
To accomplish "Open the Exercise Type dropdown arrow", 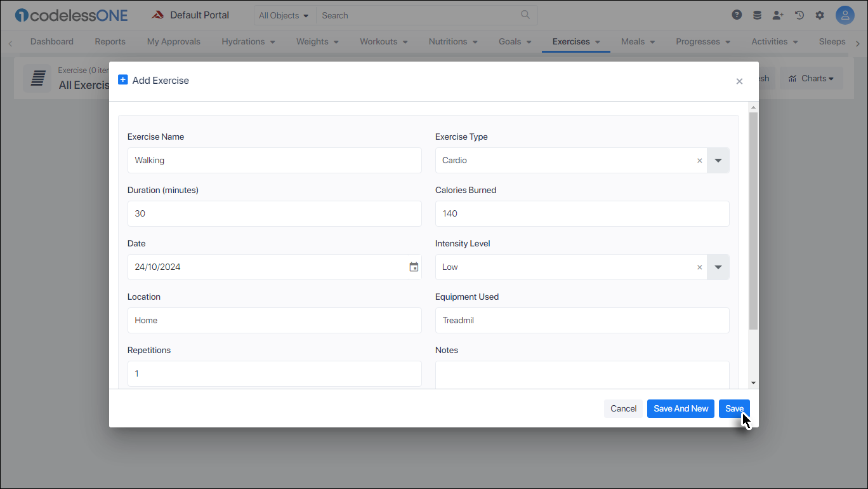I will pos(718,160).
